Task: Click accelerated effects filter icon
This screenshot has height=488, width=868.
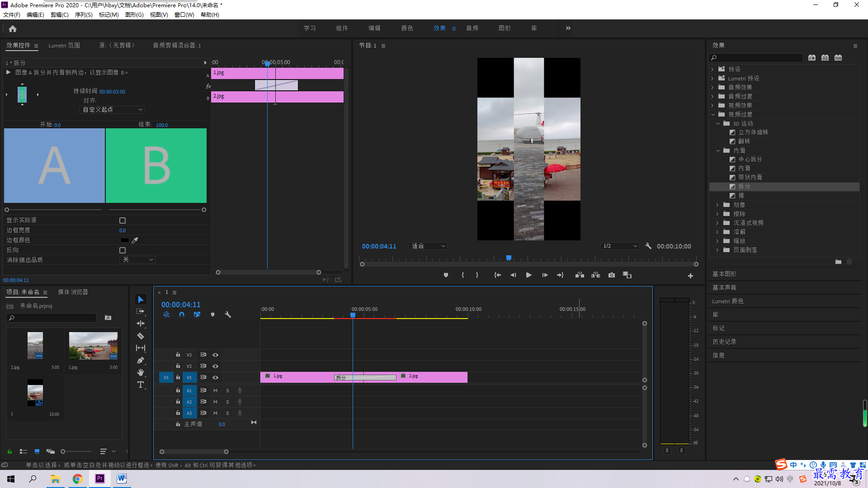Action: pos(812,58)
